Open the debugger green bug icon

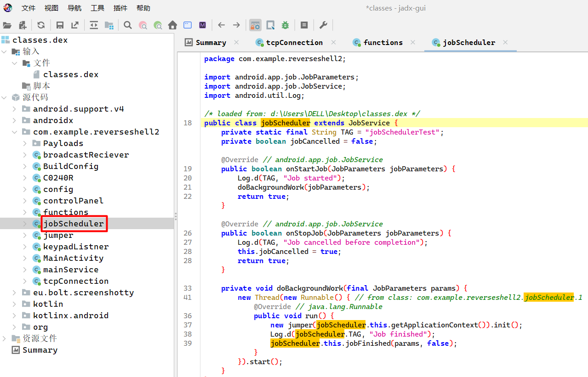(x=285, y=25)
